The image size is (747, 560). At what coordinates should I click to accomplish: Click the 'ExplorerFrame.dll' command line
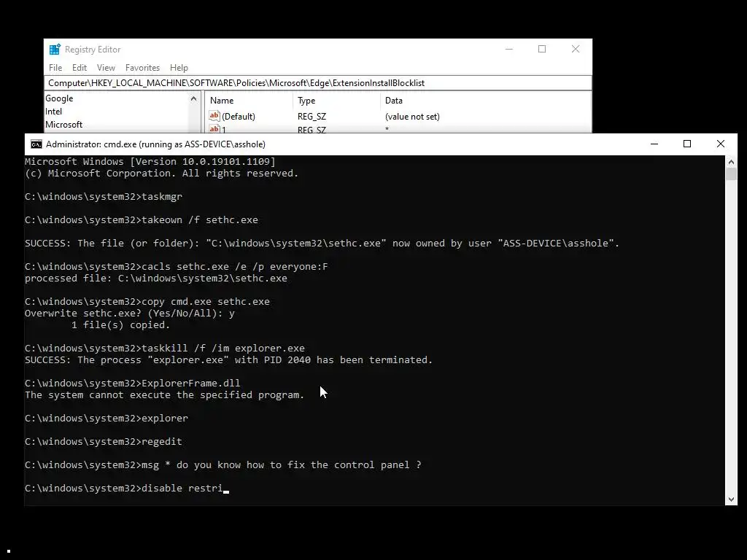[x=133, y=384]
